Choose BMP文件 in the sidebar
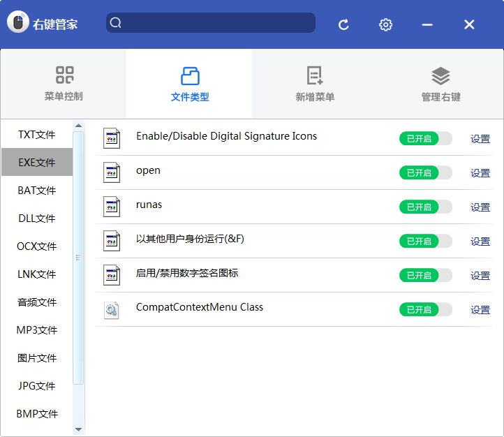Viewport: 504px width, 437px height. click(x=37, y=413)
